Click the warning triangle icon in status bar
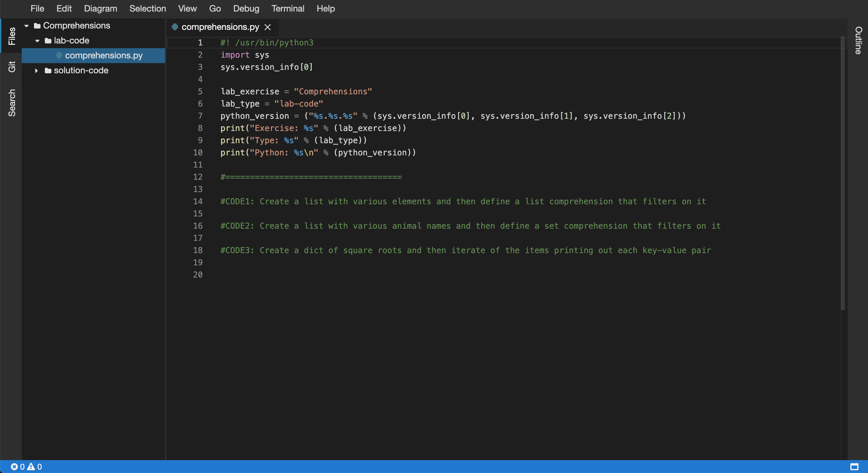 [31, 467]
